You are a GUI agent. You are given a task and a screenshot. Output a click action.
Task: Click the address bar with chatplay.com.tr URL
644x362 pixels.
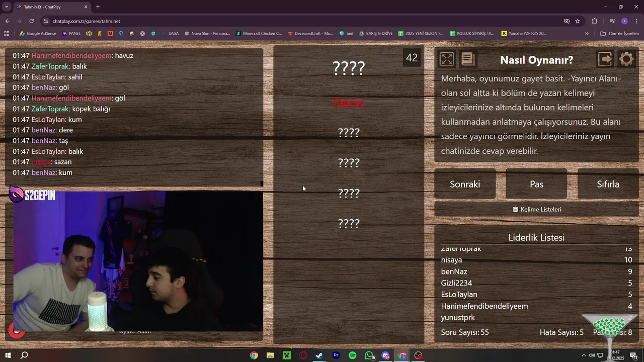(302, 21)
